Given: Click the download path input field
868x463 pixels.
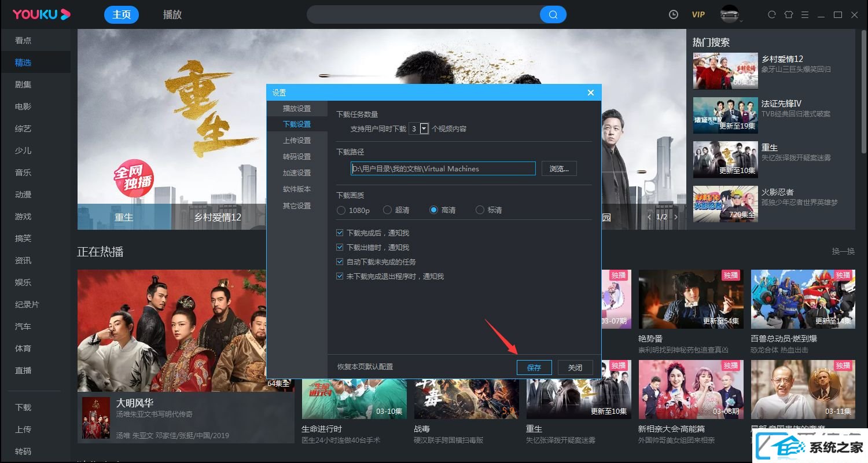Looking at the screenshot, I should [x=443, y=168].
